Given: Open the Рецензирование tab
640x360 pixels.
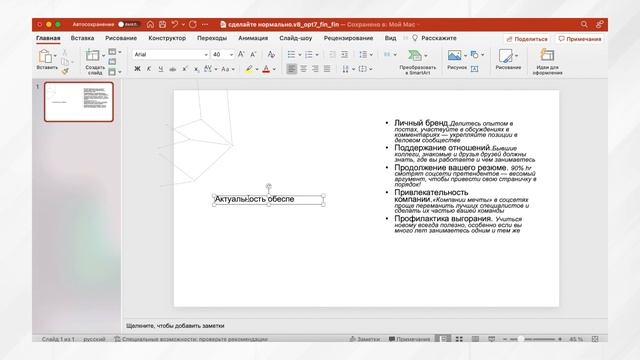Looking at the screenshot, I should click(348, 38).
